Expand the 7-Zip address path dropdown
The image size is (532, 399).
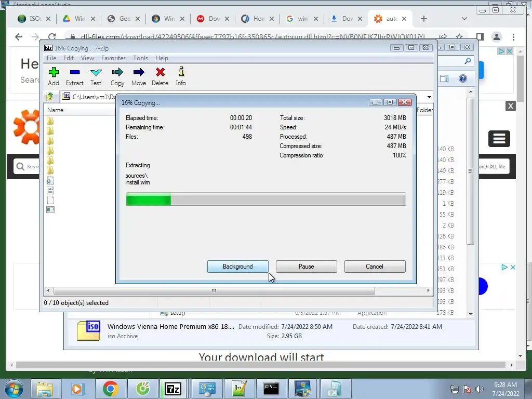(x=429, y=97)
